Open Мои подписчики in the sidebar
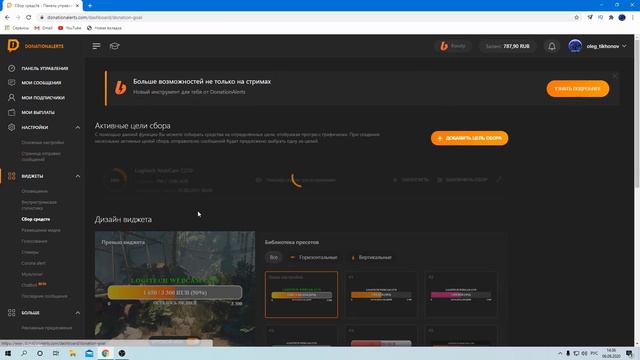Viewport: 640px width, 360px height. (42, 98)
